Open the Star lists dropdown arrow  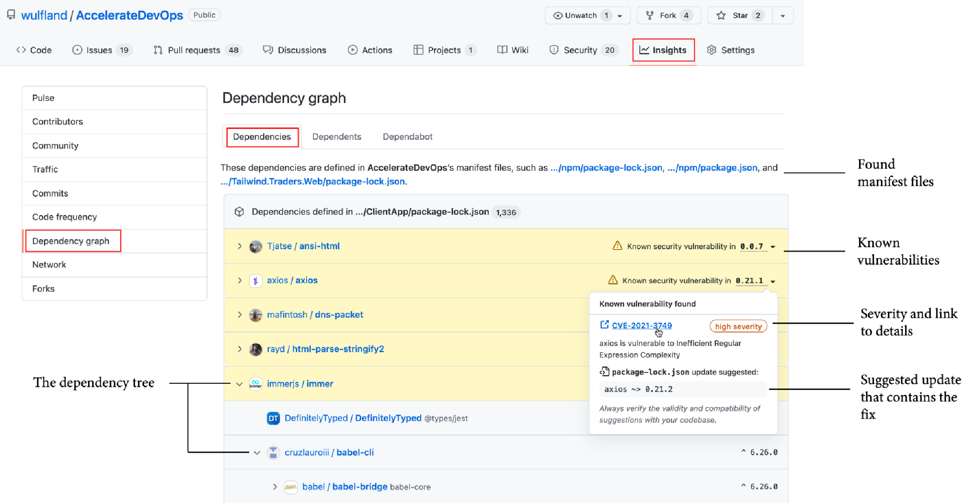[783, 16]
